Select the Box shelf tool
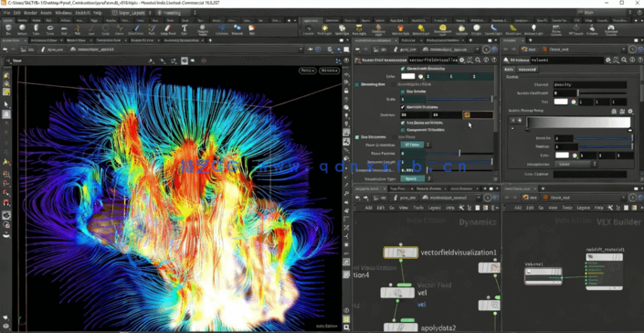 (x=8, y=29)
